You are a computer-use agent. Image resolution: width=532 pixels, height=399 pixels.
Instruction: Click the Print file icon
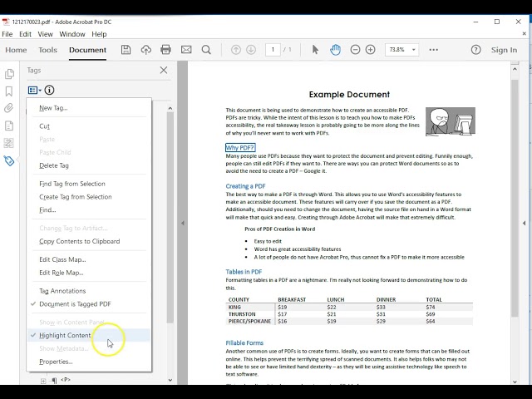click(165, 50)
